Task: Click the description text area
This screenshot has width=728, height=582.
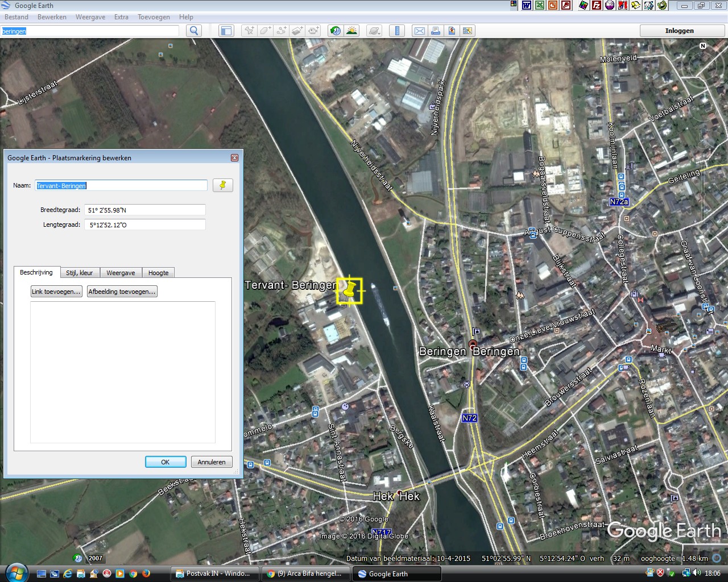Action: click(x=123, y=372)
